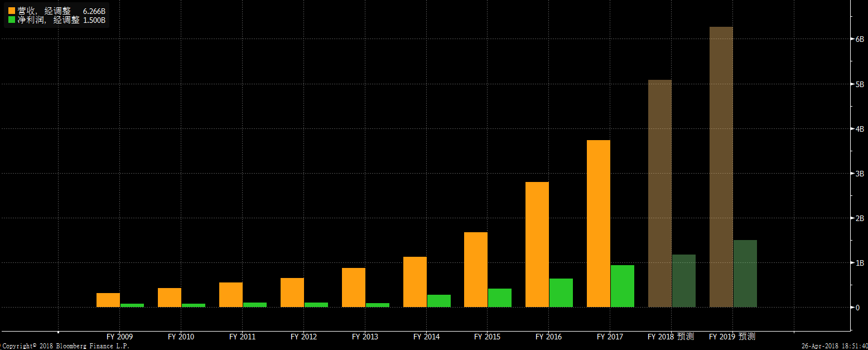Select the FY 2014 x-axis label
The height and width of the screenshot is (350, 868).
tap(426, 337)
